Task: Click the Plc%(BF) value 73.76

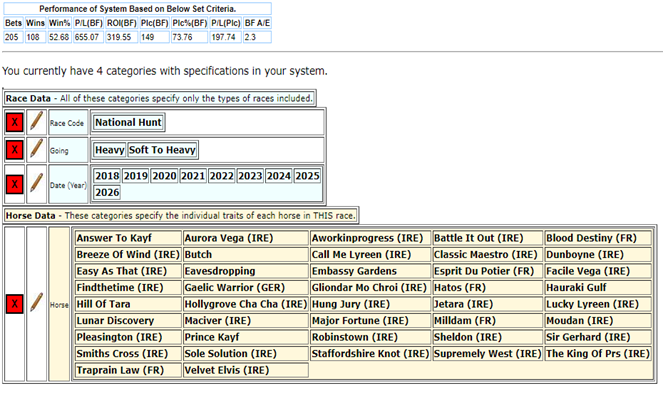Action: point(189,37)
